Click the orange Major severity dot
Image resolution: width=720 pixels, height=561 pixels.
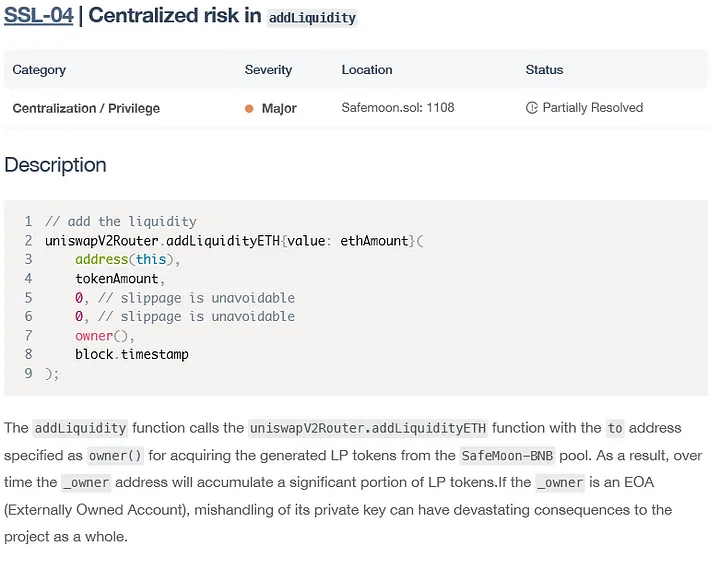point(249,109)
